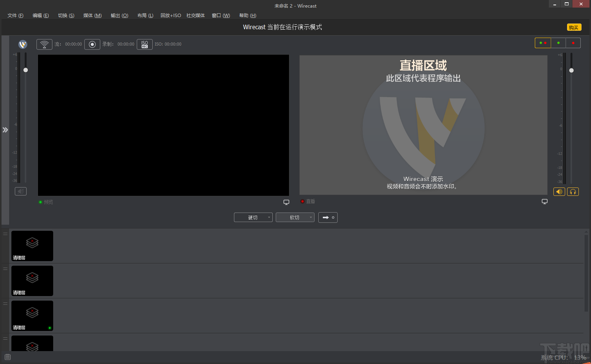Image resolution: width=591 pixels, height=364 pixels.
Task: Open the 回放+ISO menu
Action: click(x=171, y=15)
